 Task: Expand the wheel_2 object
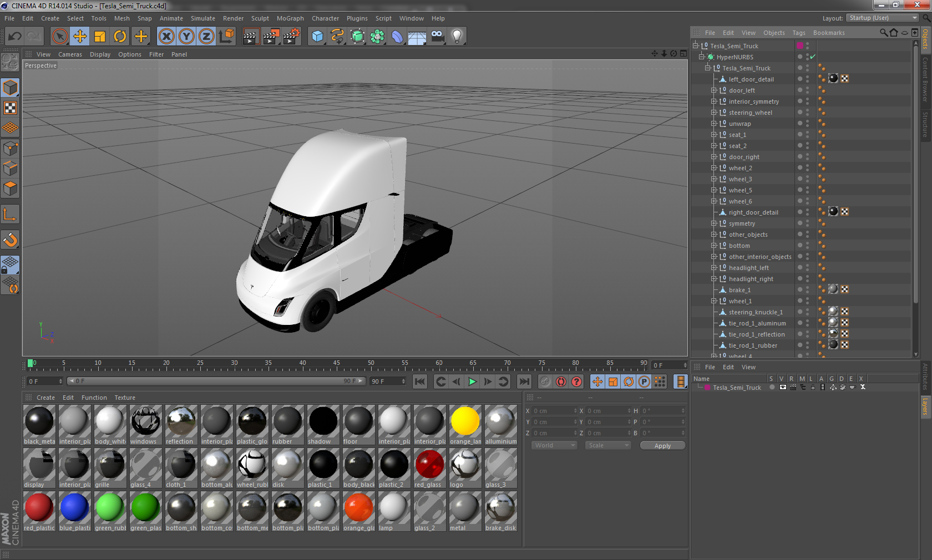click(714, 168)
